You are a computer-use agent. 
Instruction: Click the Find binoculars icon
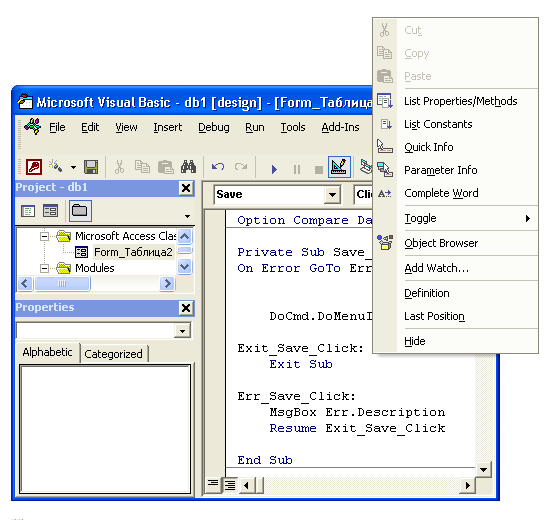pos(188,167)
